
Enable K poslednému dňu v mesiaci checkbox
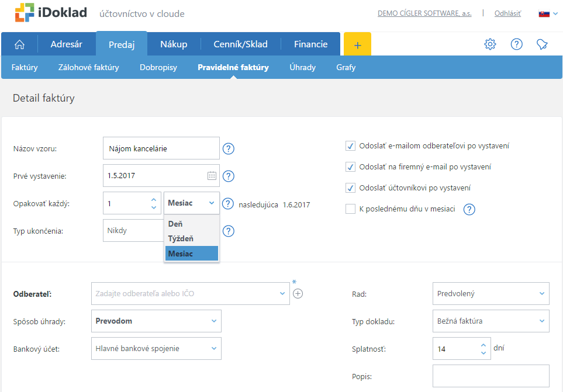coord(351,209)
